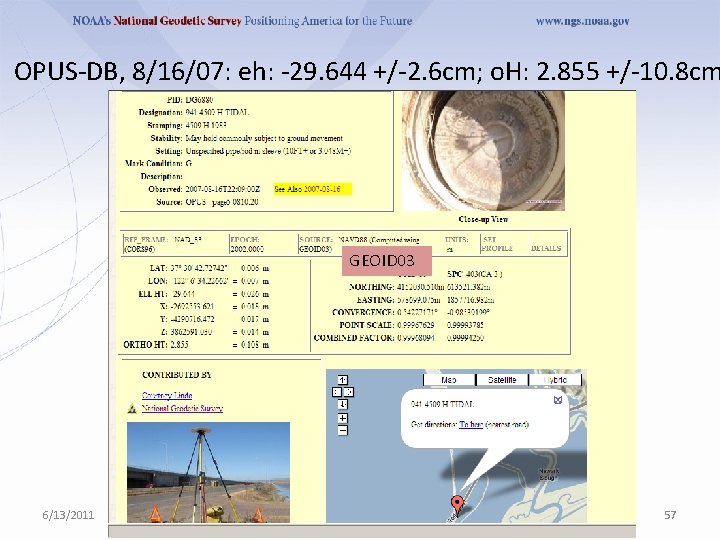Select the EPOCH value 2002.0000
This screenshot has height=540, width=720.
pyautogui.click(x=247, y=249)
